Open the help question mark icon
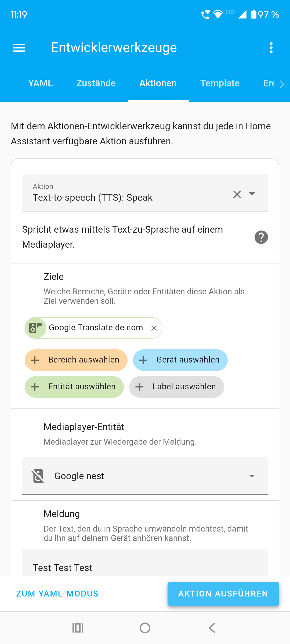Viewport: 290px width, 644px height. 261,237
